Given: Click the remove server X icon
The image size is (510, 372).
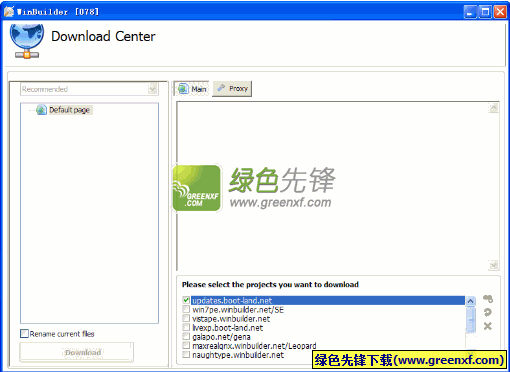Looking at the screenshot, I should pos(488,326).
